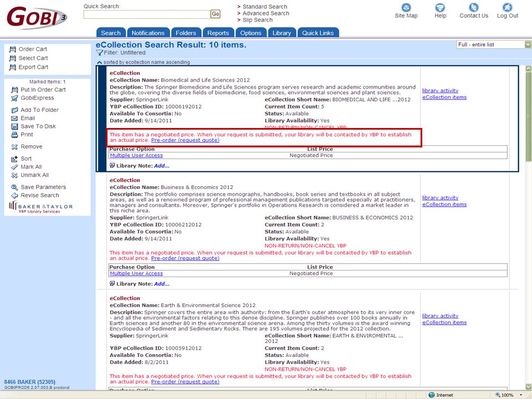
Task: Click the scrollbar down arrow
Action: [x=528, y=386]
